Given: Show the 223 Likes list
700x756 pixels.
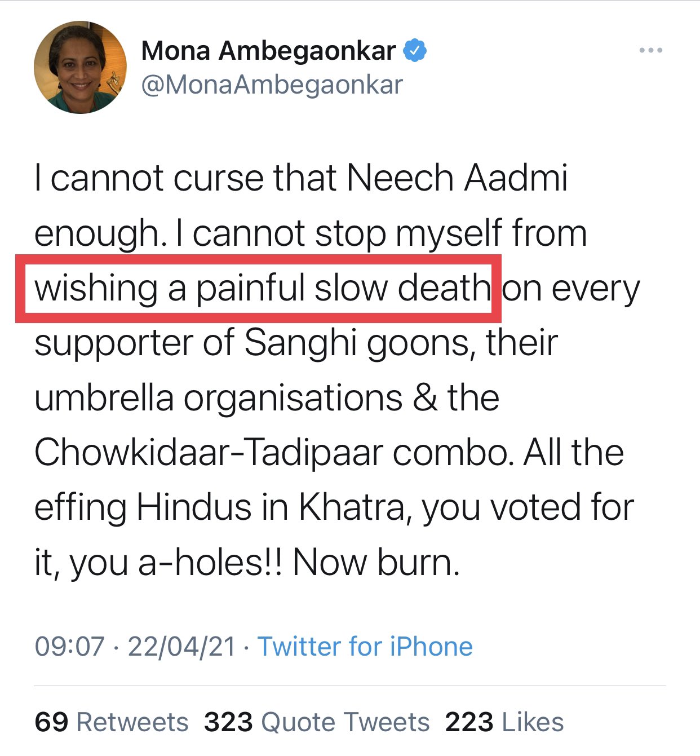Looking at the screenshot, I should pyautogui.click(x=504, y=722).
